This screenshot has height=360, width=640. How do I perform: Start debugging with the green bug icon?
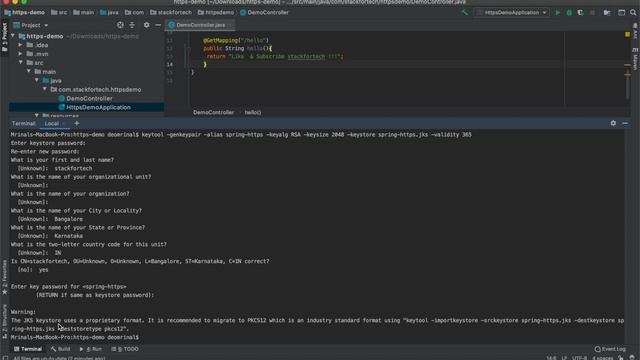point(569,13)
